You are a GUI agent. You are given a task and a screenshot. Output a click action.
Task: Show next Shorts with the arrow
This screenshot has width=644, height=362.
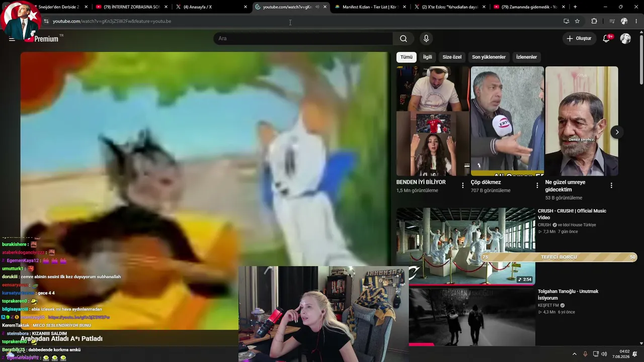coord(617,132)
